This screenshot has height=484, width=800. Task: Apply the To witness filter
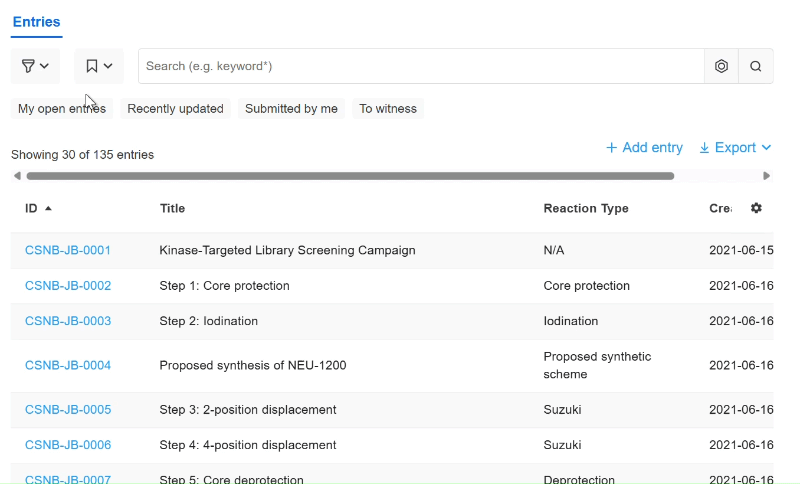tap(388, 109)
